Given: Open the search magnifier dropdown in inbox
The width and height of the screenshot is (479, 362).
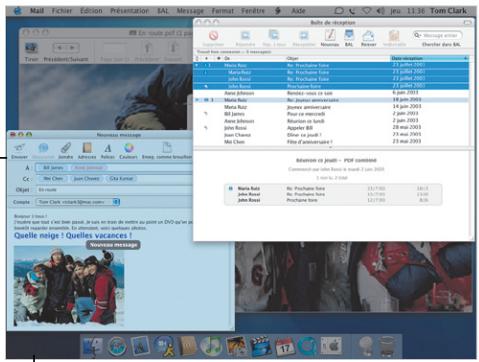Looking at the screenshot, I should (417, 35).
